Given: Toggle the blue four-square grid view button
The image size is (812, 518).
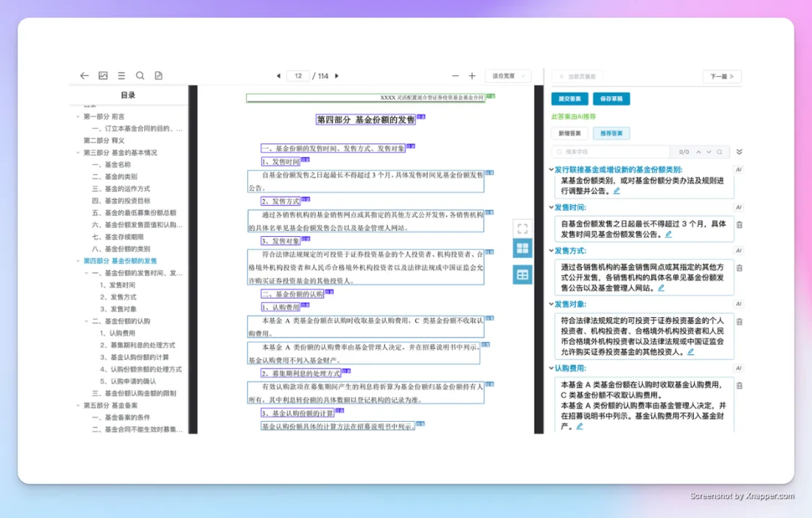Looking at the screenshot, I should (x=523, y=248).
